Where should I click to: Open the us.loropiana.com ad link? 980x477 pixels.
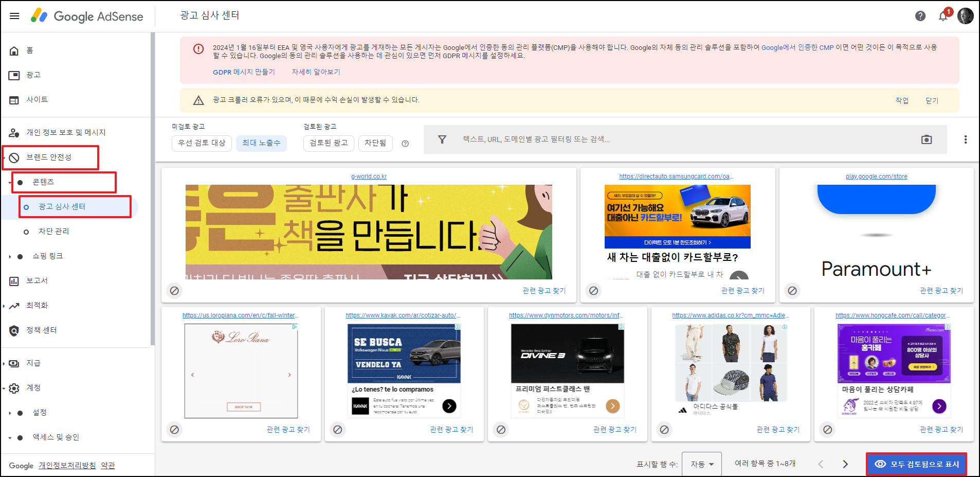pyautogui.click(x=240, y=315)
